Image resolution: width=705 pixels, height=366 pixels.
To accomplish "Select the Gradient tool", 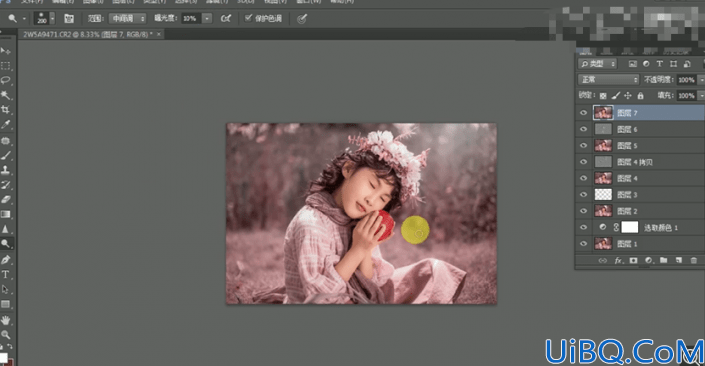I will pos(5,214).
